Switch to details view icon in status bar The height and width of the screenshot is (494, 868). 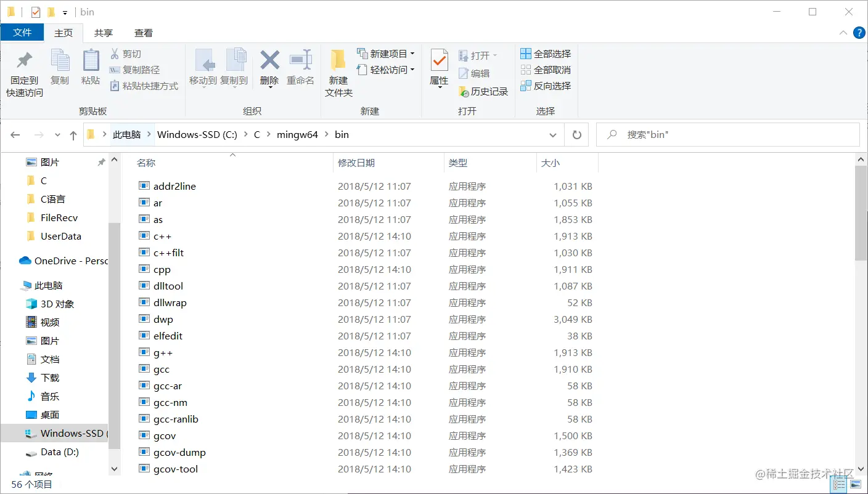(838, 485)
